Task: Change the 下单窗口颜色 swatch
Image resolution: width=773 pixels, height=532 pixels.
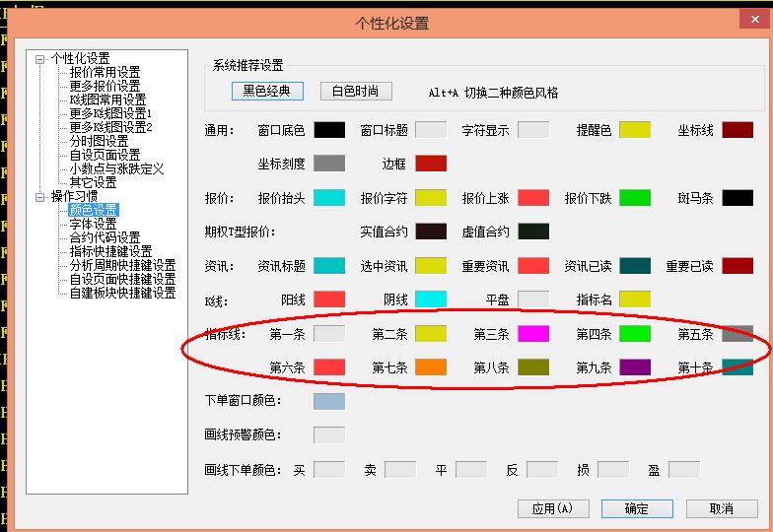Action: tap(329, 401)
